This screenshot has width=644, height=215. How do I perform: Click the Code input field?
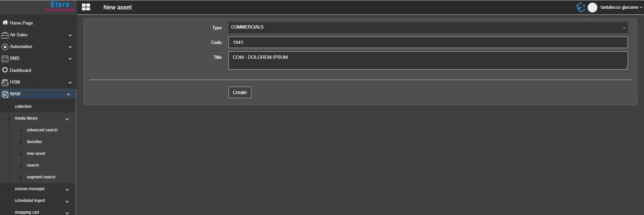(428, 42)
